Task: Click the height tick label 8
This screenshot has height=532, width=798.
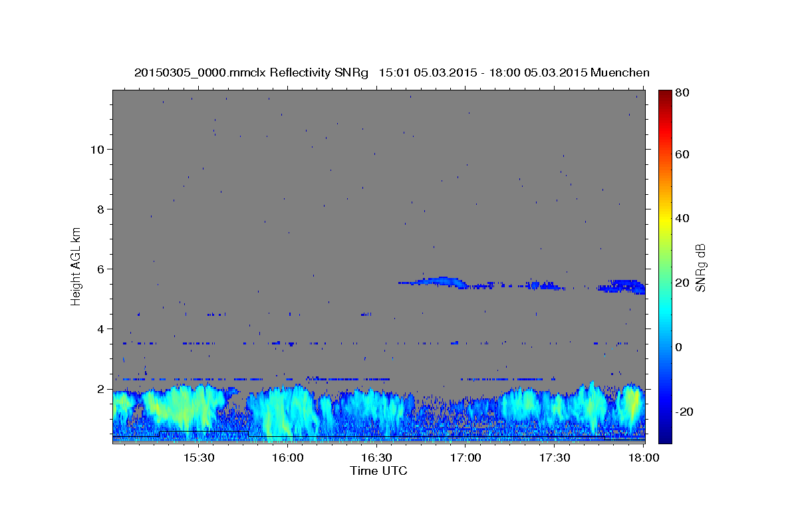Action: click(101, 209)
